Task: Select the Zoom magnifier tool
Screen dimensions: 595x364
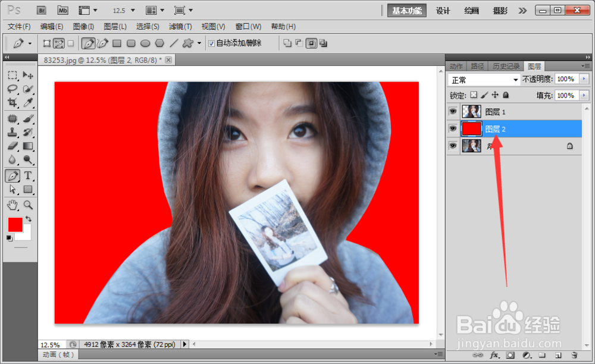Action: pos(28,205)
